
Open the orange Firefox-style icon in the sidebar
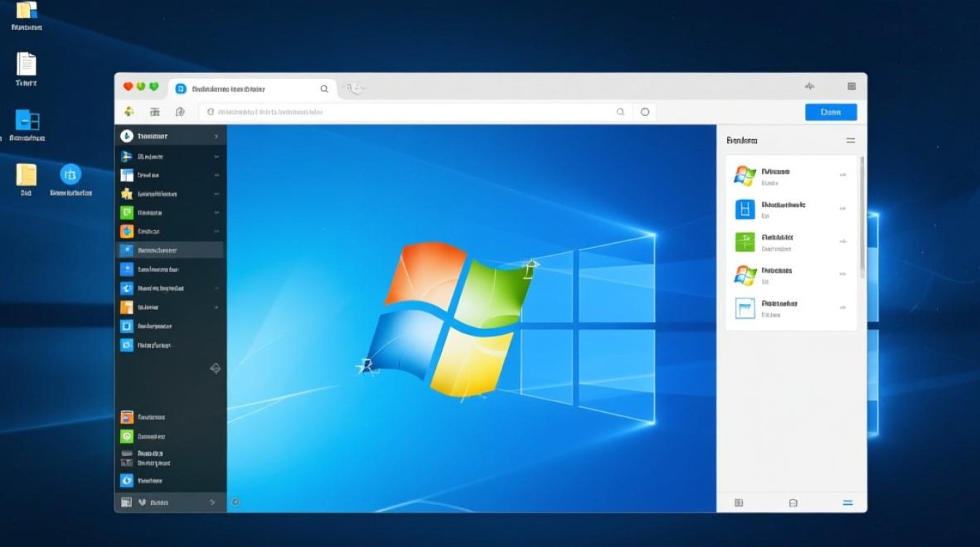click(x=127, y=231)
